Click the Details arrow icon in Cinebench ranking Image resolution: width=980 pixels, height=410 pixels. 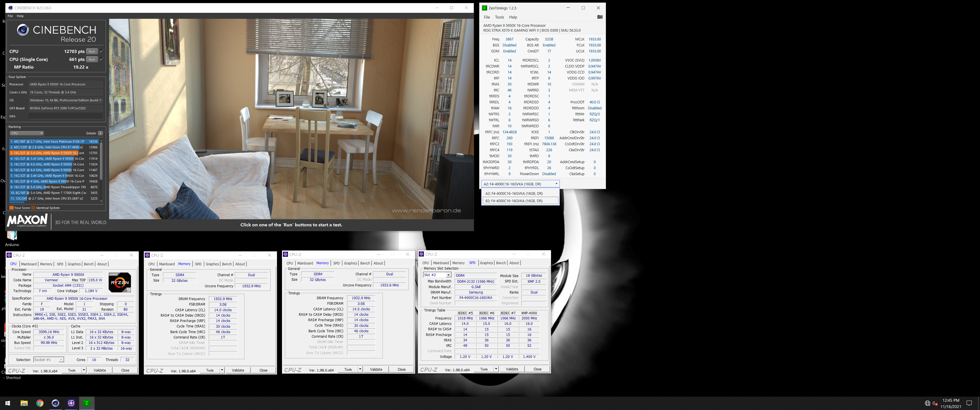[x=101, y=133]
